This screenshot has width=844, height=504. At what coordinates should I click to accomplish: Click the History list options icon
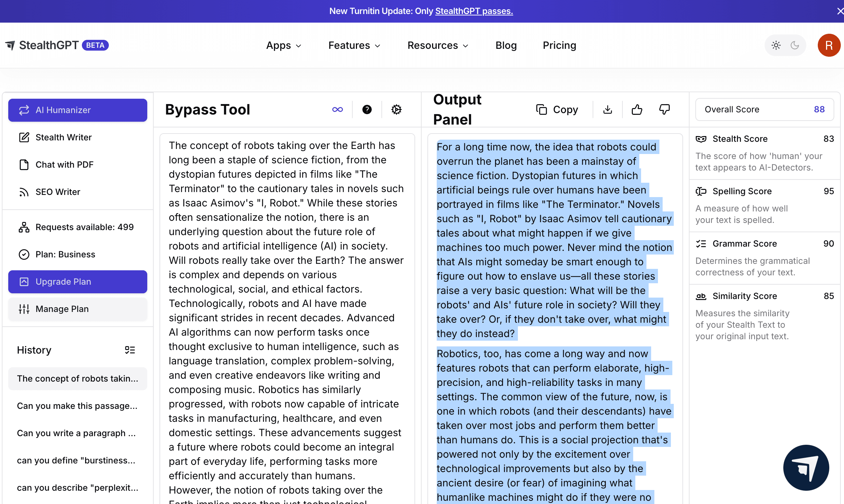pos(130,350)
